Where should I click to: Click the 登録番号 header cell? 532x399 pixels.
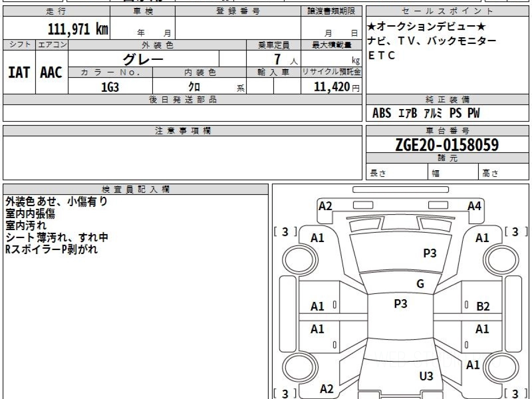coord(238,12)
